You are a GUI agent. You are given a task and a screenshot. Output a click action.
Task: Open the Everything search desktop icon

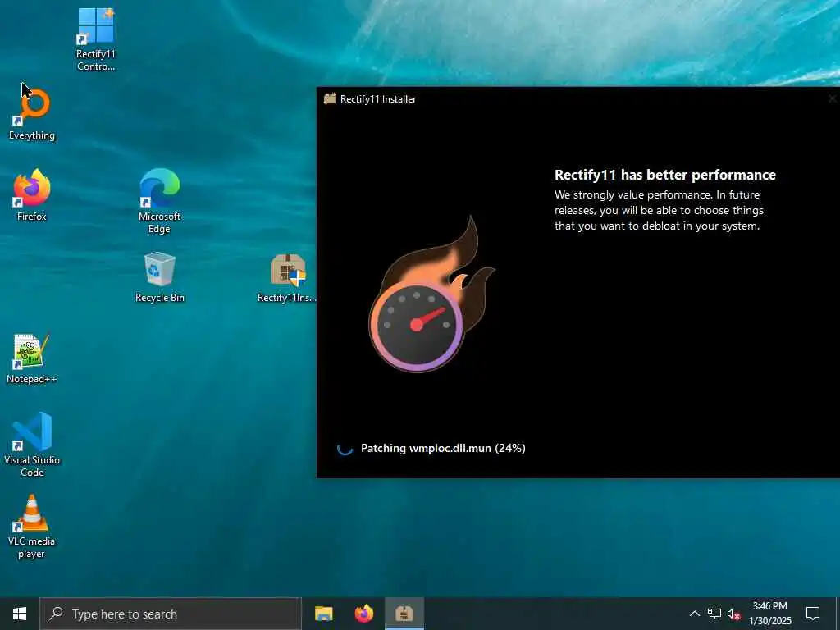[32, 113]
